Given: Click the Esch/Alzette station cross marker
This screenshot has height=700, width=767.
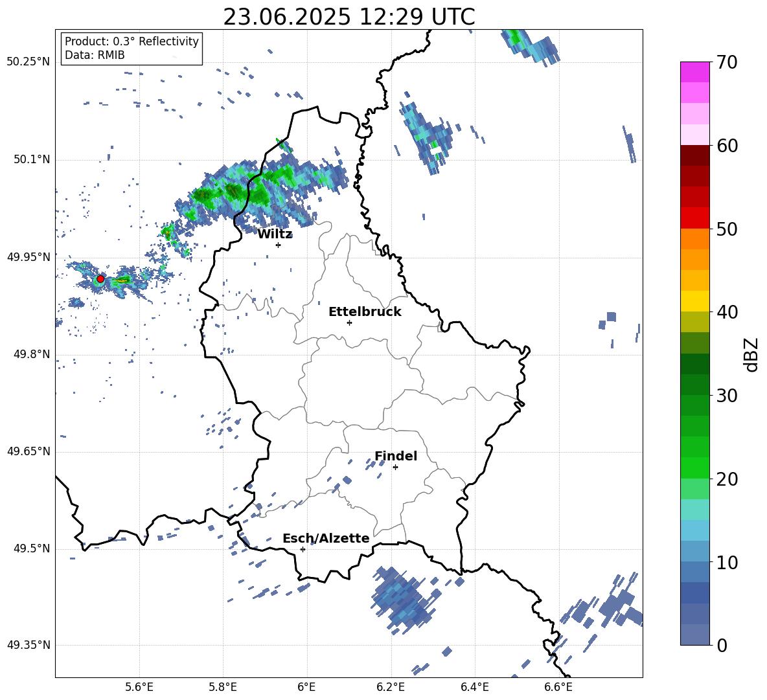Looking at the screenshot, I should click(303, 549).
